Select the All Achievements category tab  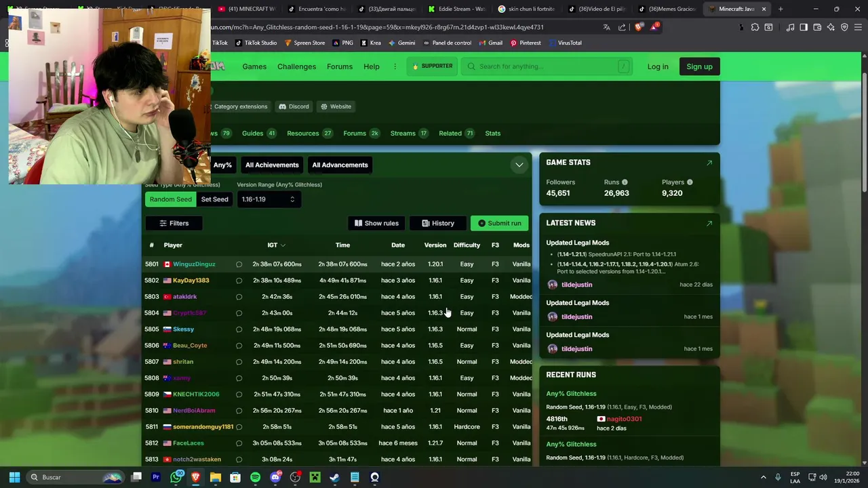[272, 165]
